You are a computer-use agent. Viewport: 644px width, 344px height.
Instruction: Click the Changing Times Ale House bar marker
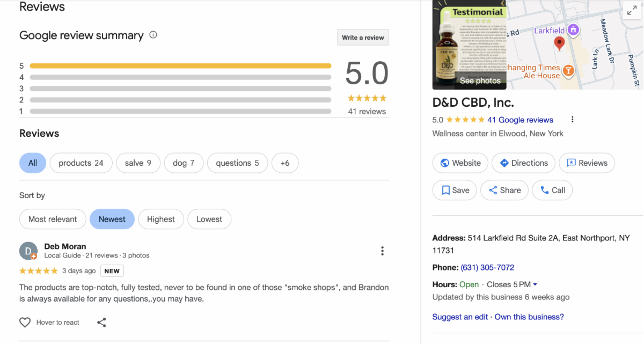pyautogui.click(x=569, y=70)
